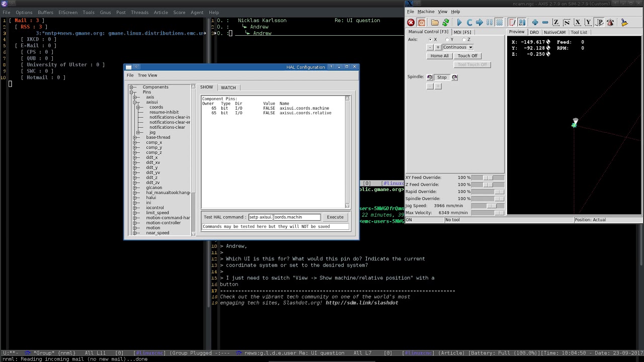Select the halui tree item

(151, 198)
